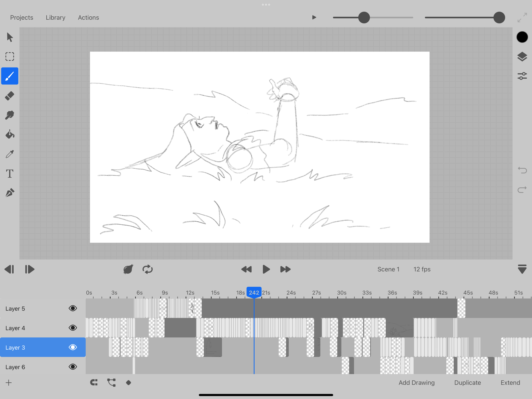Select the Text tool
This screenshot has width=532, height=399.
coord(10,174)
